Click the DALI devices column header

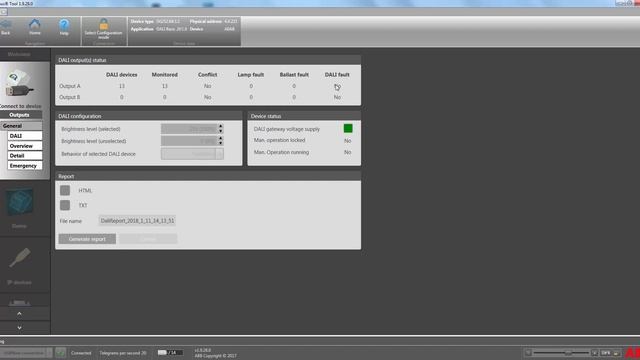[122, 75]
